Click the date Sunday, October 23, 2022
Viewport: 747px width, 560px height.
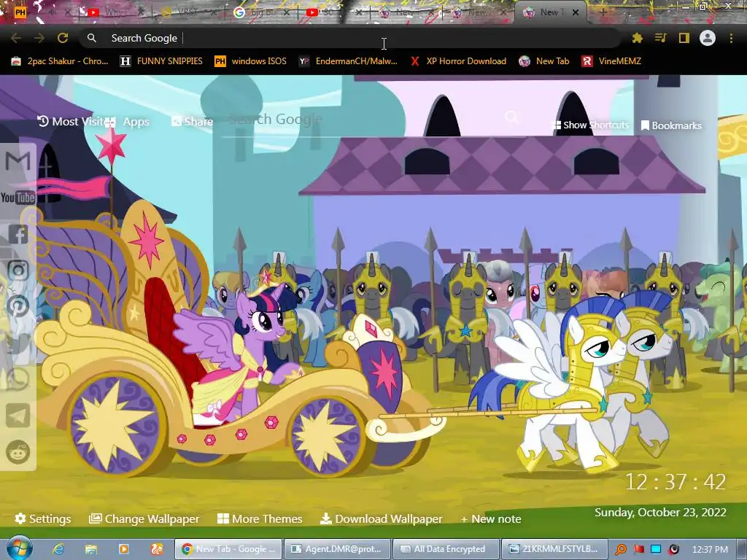pos(660,513)
